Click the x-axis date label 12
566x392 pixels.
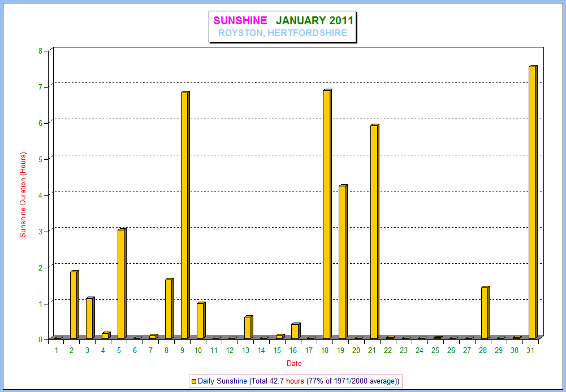click(230, 350)
